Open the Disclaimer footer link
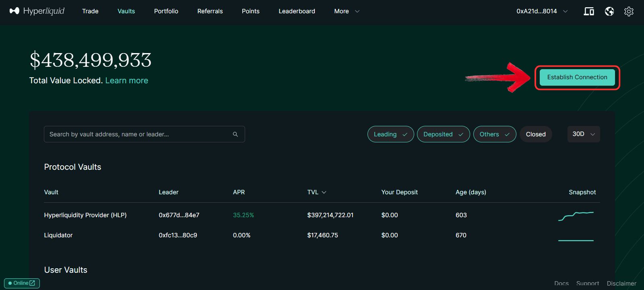This screenshot has width=644, height=290. click(621, 284)
